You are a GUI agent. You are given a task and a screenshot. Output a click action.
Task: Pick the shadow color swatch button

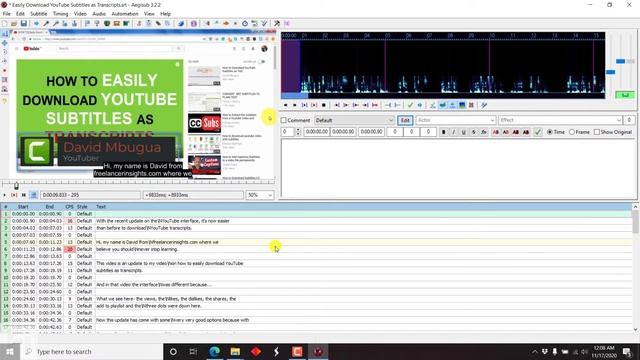pyautogui.click(x=526, y=132)
